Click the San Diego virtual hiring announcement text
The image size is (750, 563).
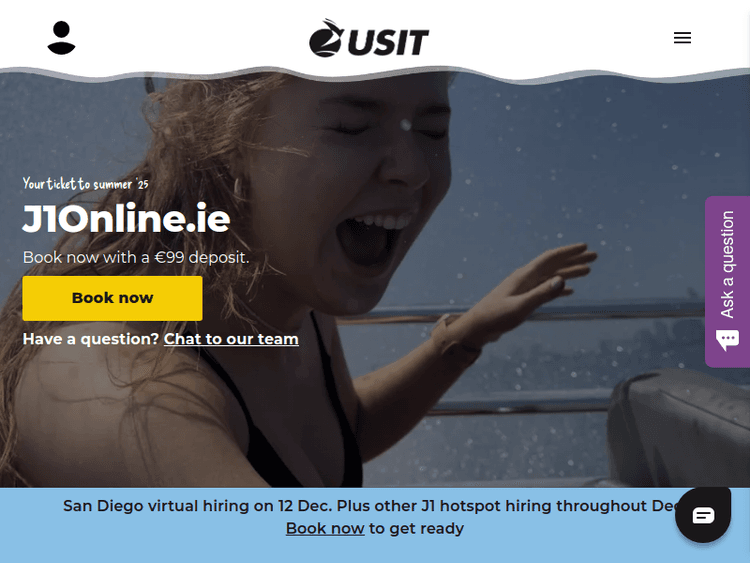click(371, 506)
